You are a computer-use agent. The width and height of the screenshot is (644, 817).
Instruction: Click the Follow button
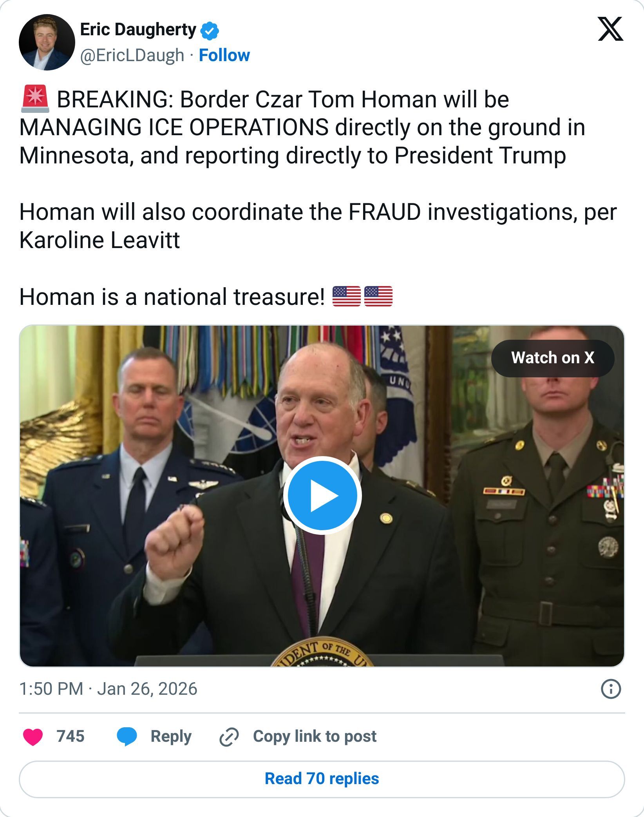coord(223,56)
